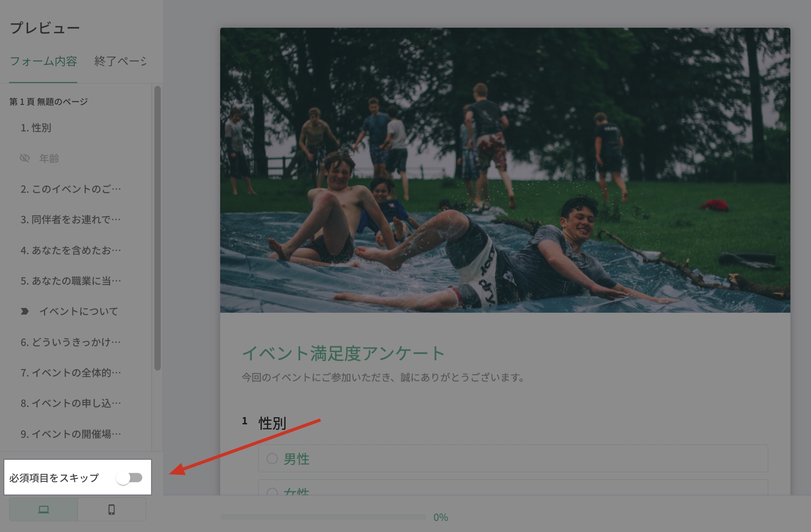Screen dimensions: 811x532
Task: Jump to question 2. このイベントのご…
Action: click(x=71, y=189)
